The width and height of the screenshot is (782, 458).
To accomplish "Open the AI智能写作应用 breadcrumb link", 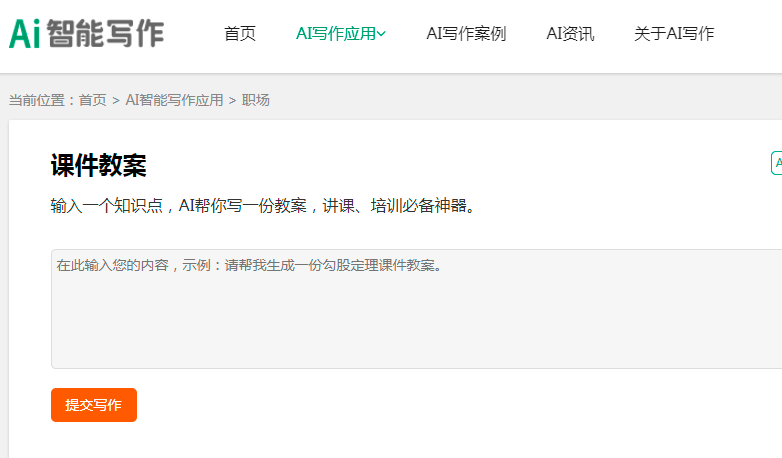I will coord(174,100).
